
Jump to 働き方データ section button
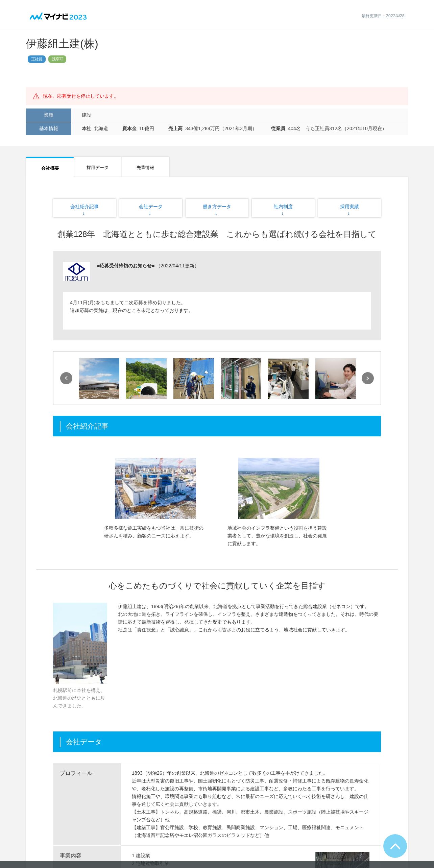click(x=217, y=208)
